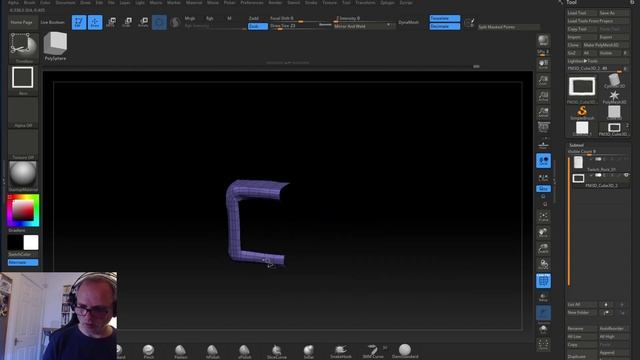Select the IMM Curve brush

373,351
